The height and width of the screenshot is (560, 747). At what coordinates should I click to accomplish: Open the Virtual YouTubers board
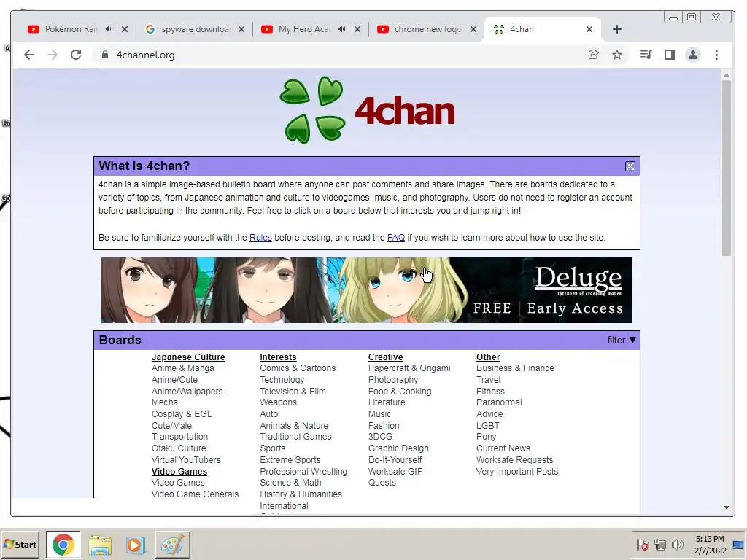coord(186,460)
